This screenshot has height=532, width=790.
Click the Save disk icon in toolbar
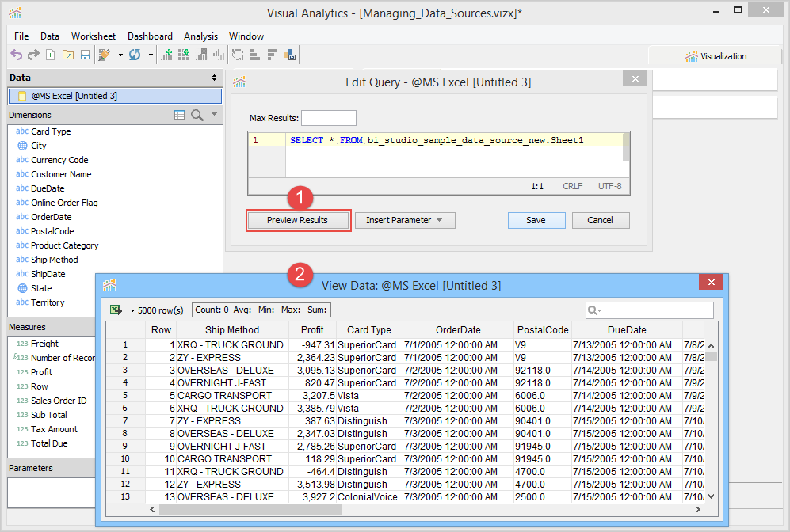click(85, 55)
